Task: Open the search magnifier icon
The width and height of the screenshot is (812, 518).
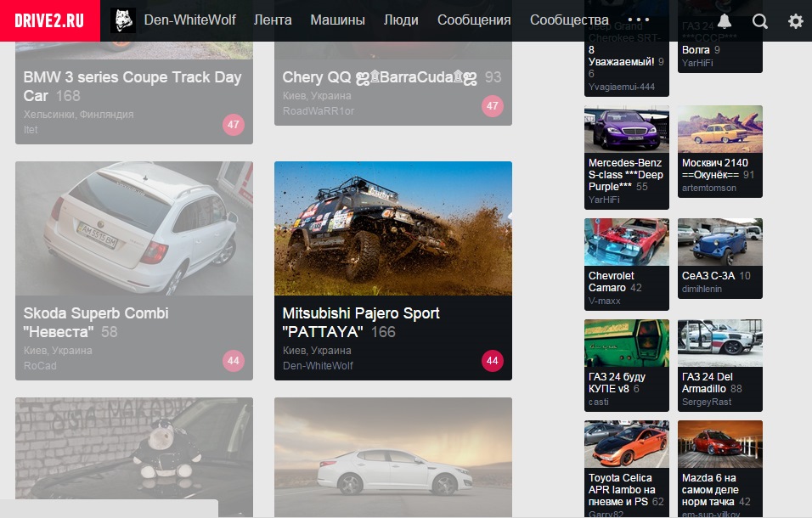Action: coord(759,21)
